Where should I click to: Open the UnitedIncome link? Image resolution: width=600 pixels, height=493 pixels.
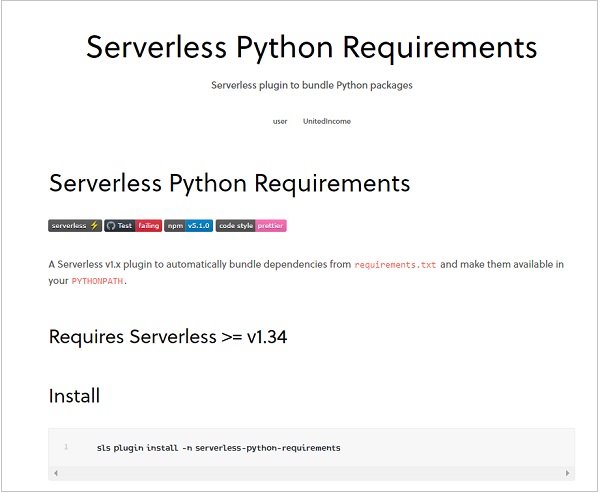click(327, 121)
